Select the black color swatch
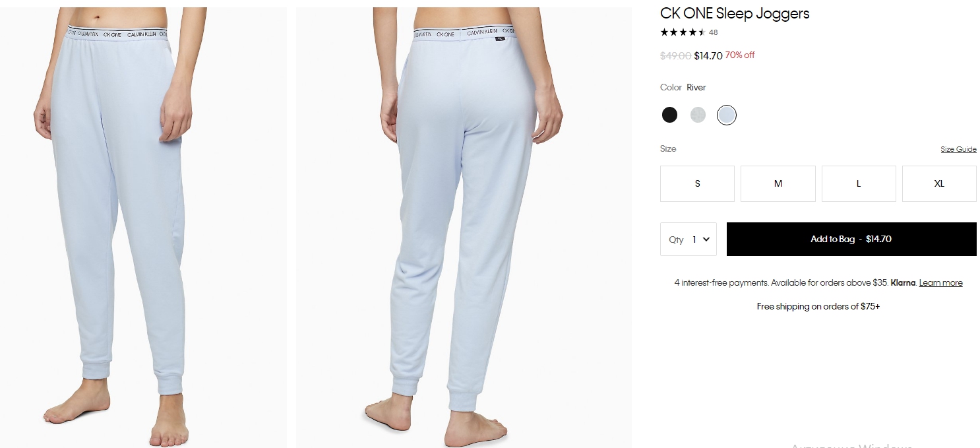The image size is (980, 448). pyautogui.click(x=669, y=115)
